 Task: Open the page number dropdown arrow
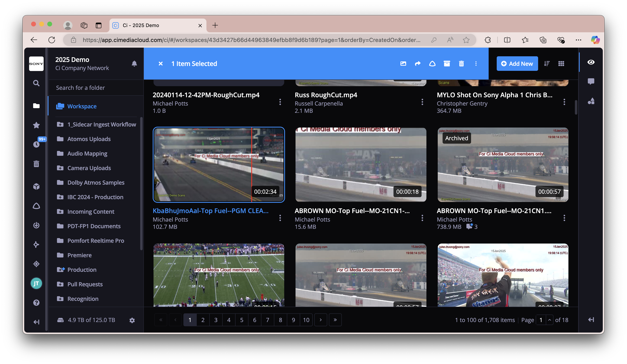[x=549, y=320]
